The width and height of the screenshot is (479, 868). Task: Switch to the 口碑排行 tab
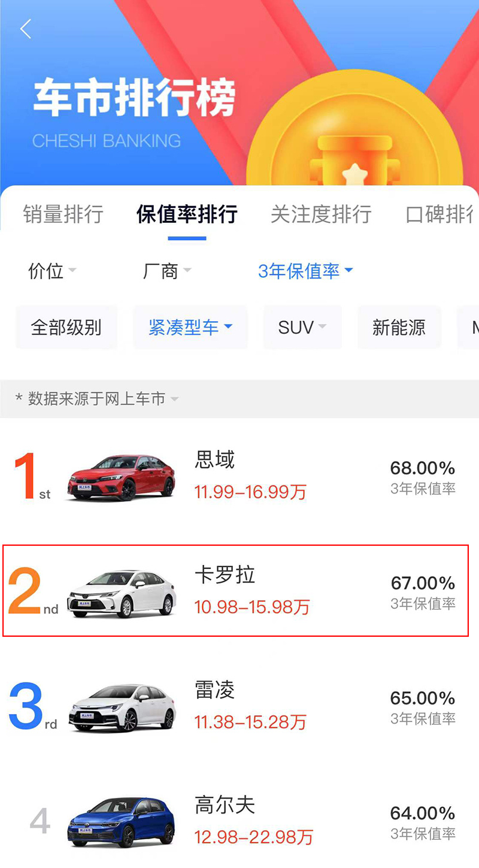(442, 214)
